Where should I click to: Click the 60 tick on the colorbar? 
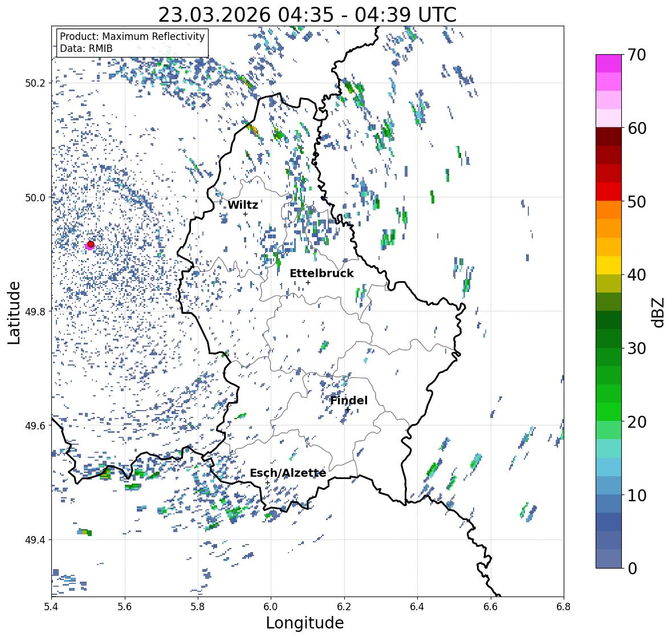point(637,128)
